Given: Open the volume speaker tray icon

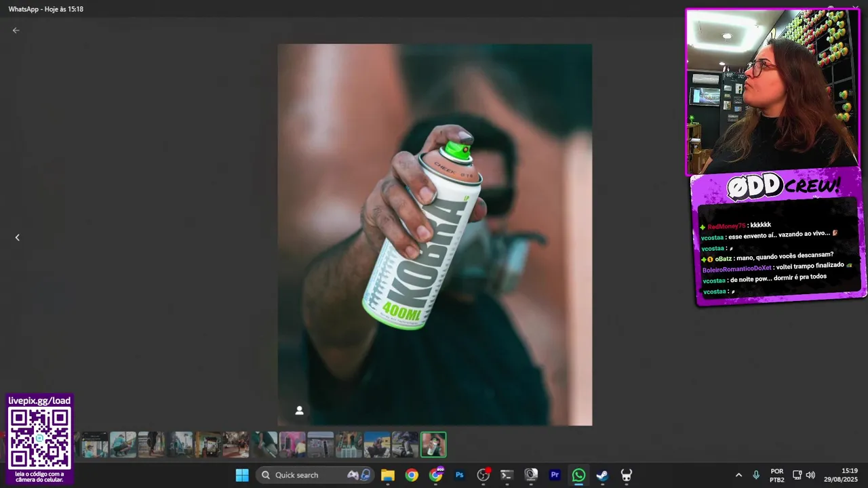Looking at the screenshot, I should tap(810, 475).
